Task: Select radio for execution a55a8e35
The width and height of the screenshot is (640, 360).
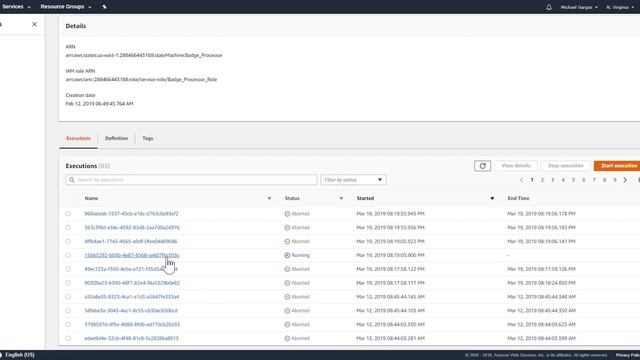Action: (x=68, y=297)
